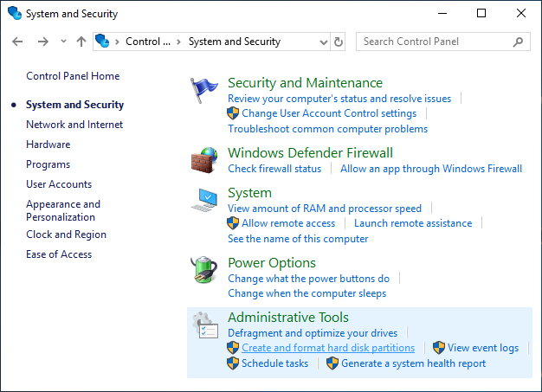This screenshot has height=392, width=542.
Task: Open the Power Options heading
Action: pos(272,263)
